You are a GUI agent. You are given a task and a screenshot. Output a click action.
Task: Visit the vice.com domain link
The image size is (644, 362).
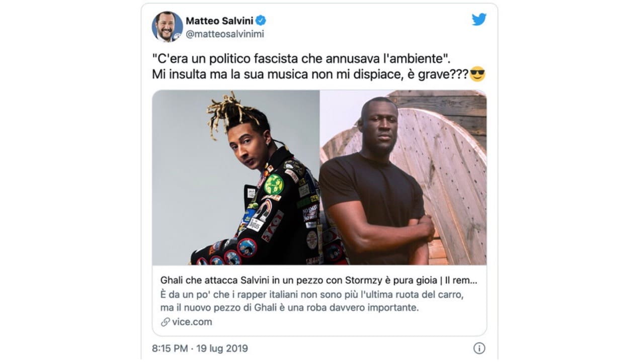[x=192, y=322]
